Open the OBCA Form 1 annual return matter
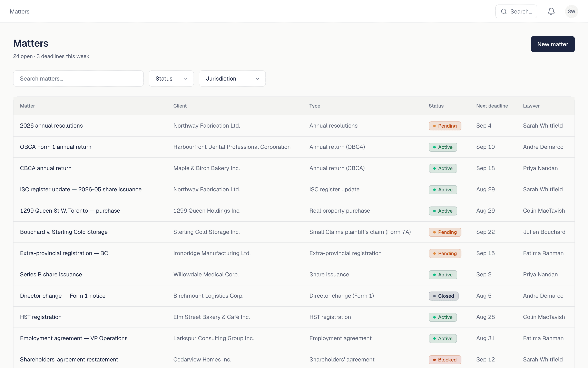Image resolution: width=588 pixels, height=368 pixels. pyautogui.click(x=56, y=147)
